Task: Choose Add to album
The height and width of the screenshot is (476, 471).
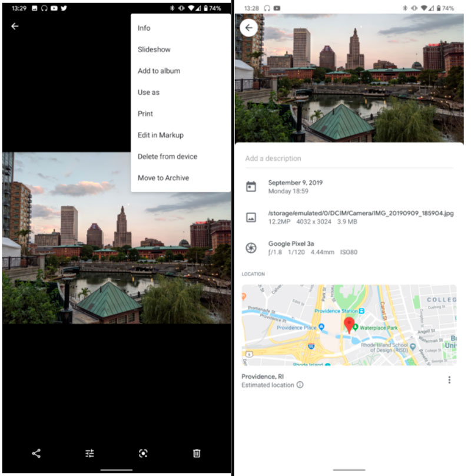Action: 181,71
